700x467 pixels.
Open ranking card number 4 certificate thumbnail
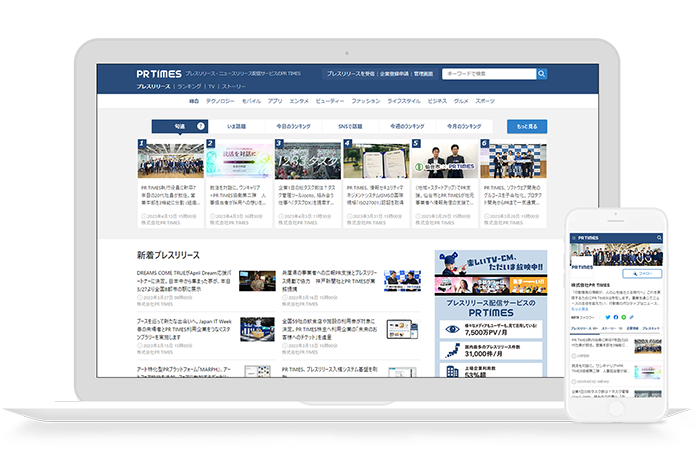(376, 160)
